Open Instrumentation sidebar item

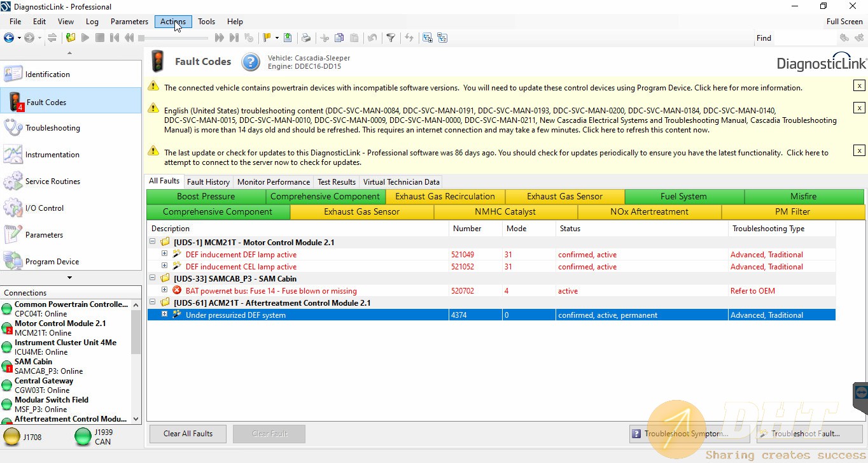(x=71, y=154)
